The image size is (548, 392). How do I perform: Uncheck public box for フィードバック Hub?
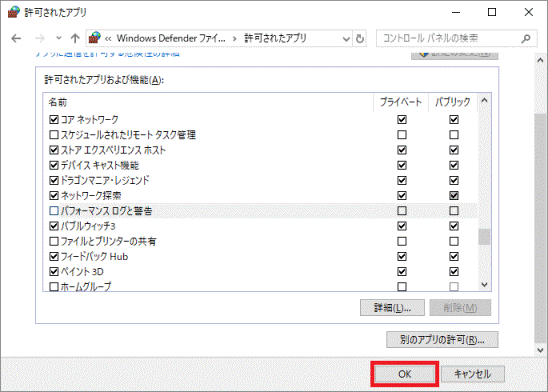tap(454, 256)
